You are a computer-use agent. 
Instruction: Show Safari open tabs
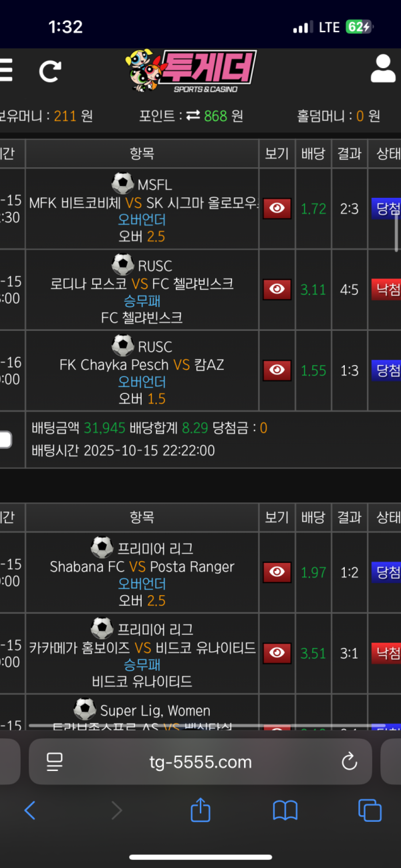pos(370,810)
